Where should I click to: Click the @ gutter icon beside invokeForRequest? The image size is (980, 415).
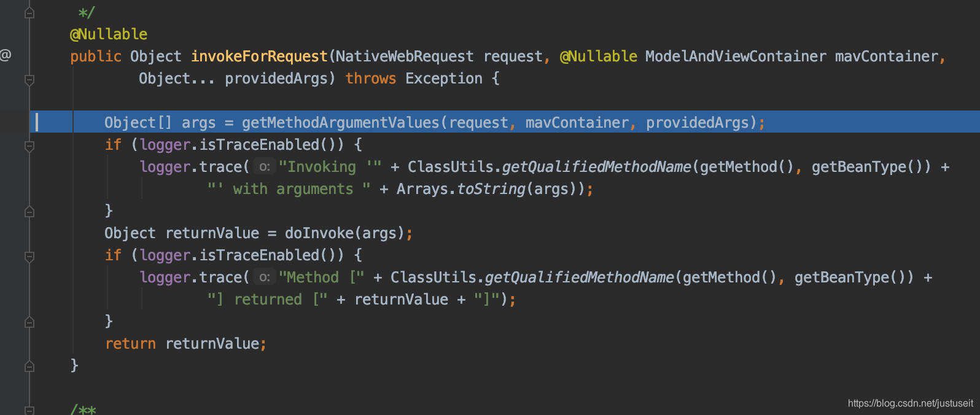[6, 55]
